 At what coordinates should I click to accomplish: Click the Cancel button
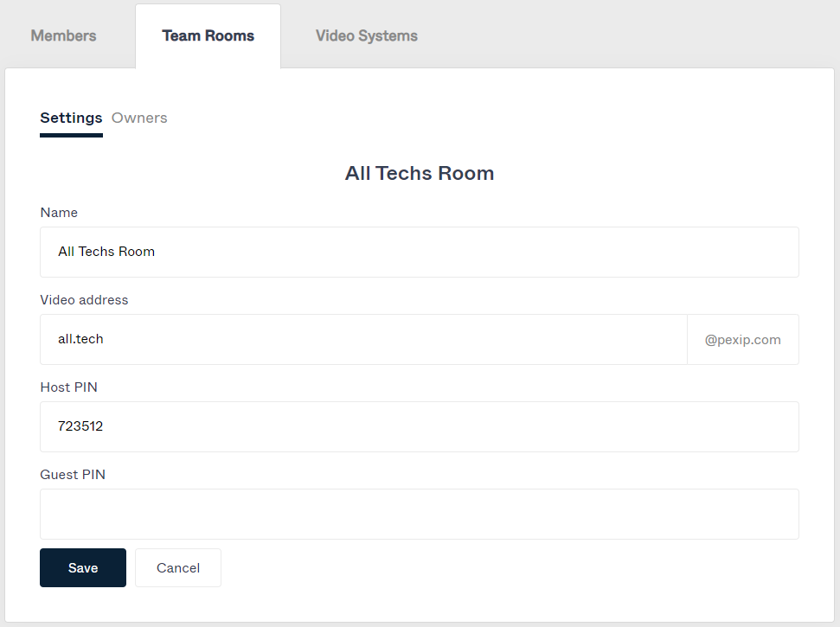(178, 568)
